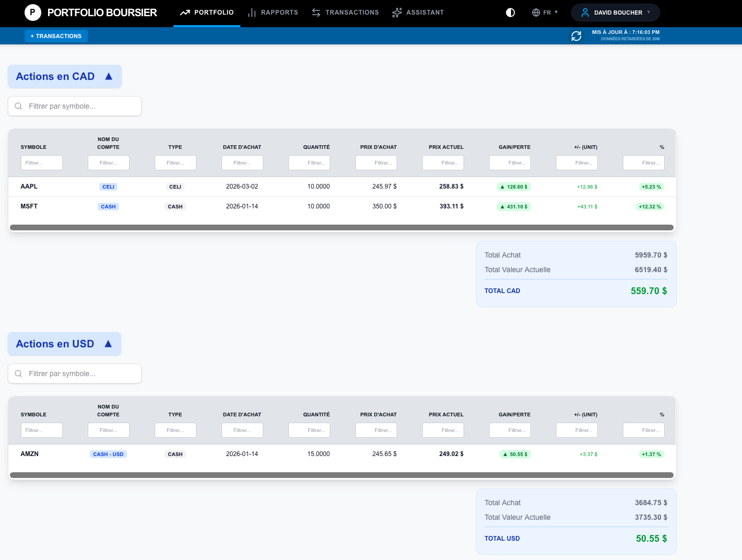Click the + TRANSACTIONS button
The image size is (742, 560).
pos(56,36)
